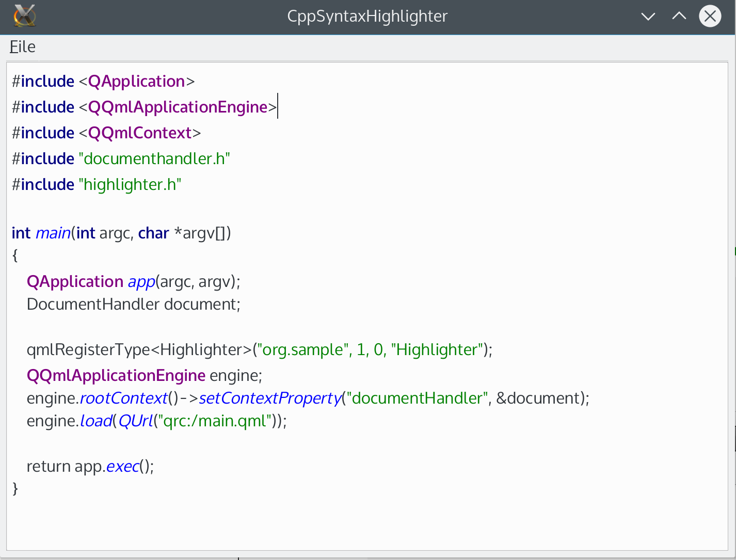Click the closing brace at the end of main
The width and height of the screenshot is (736, 560).
(x=14, y=488)
